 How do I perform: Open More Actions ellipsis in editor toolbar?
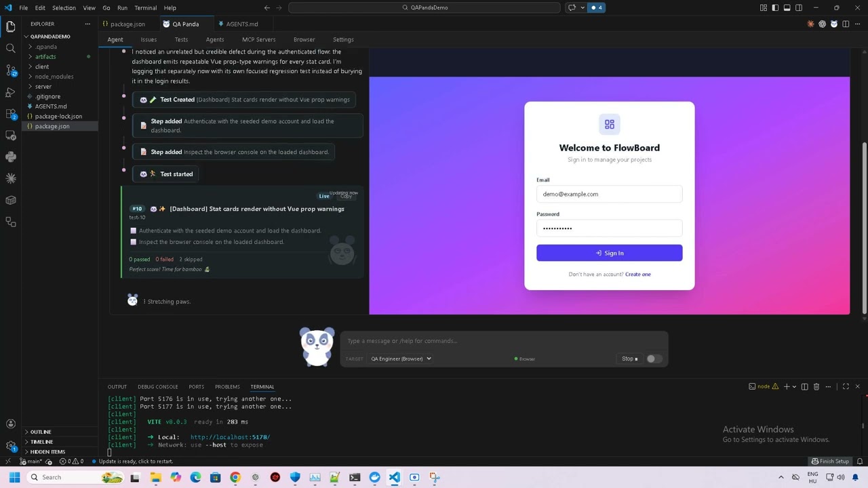856,24
